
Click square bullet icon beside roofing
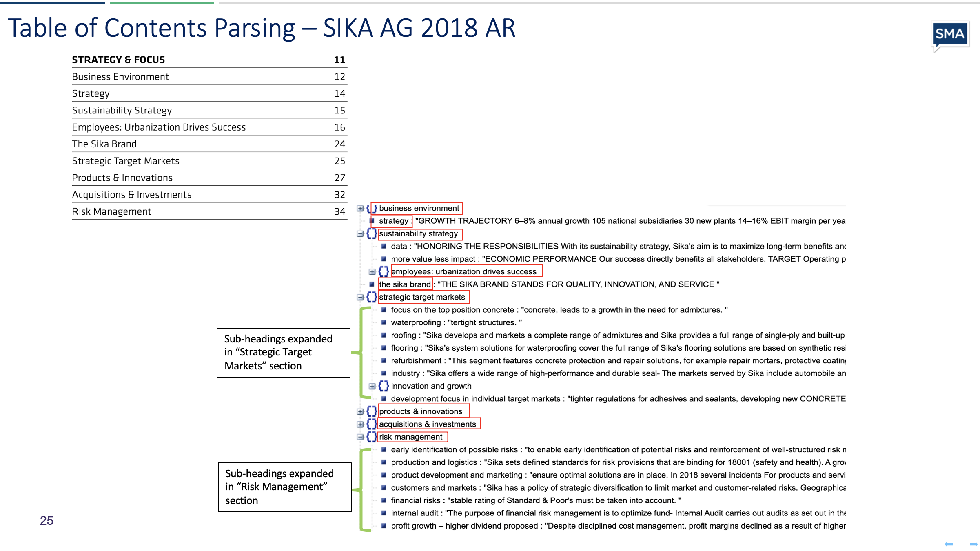pos(384,335)
